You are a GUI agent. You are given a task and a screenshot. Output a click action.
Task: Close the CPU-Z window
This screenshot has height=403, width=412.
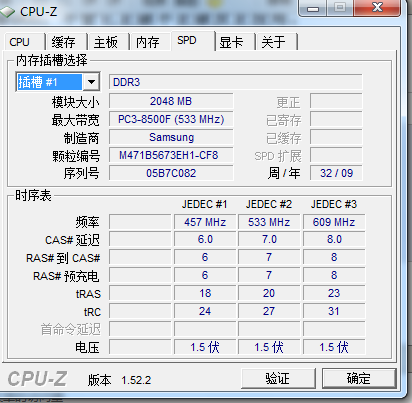pos(377,8)
